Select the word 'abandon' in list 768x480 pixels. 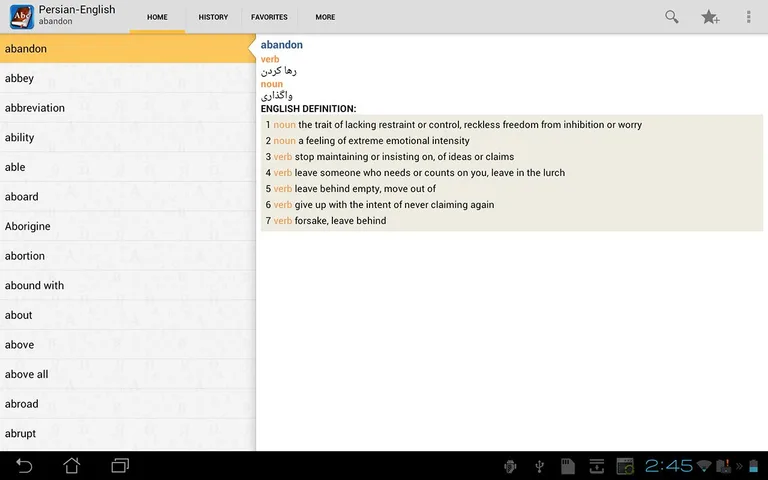coord(128,48)
